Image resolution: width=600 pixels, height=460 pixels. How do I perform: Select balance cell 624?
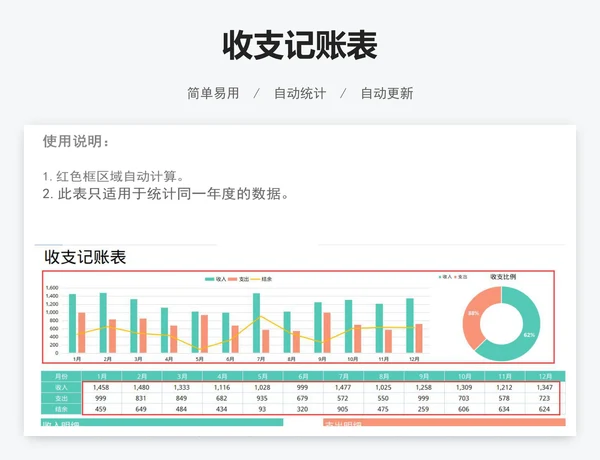pyautogui.click(x=545, y=409)
